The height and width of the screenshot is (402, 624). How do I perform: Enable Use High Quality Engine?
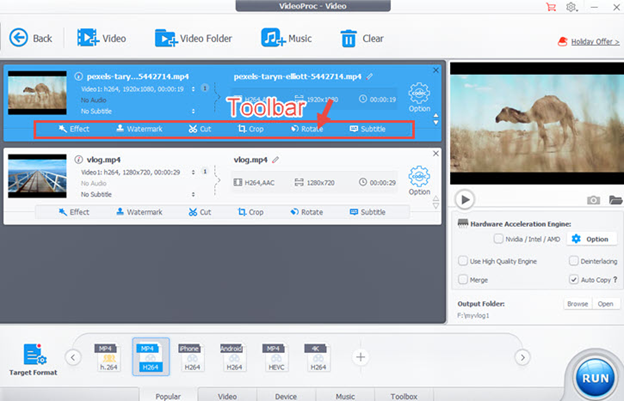[x=462, y=261]
